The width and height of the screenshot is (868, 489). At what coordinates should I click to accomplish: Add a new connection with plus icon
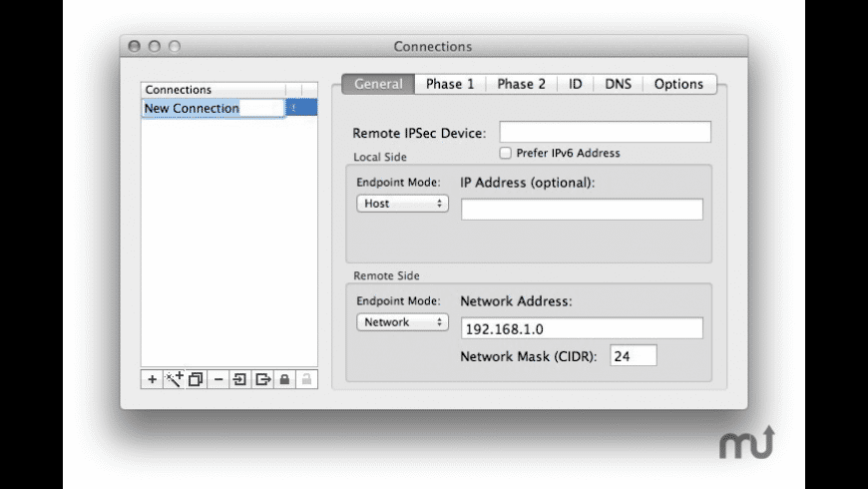click(152, 379)
